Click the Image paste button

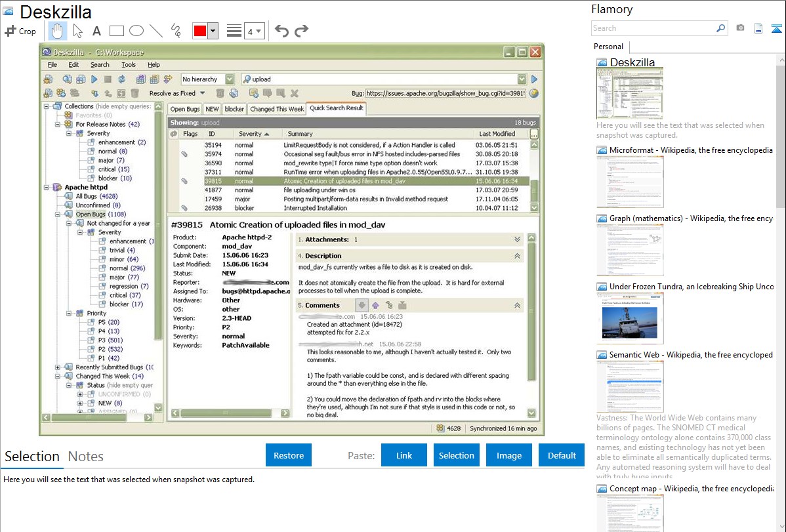(508, 455)
